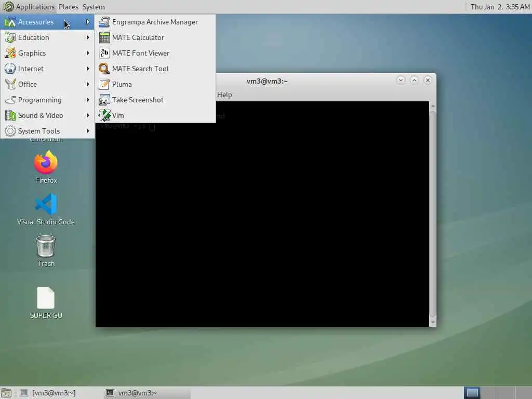Click the show desktop button in bottom panel
This screenshot has width=532, height=399.
6,393
